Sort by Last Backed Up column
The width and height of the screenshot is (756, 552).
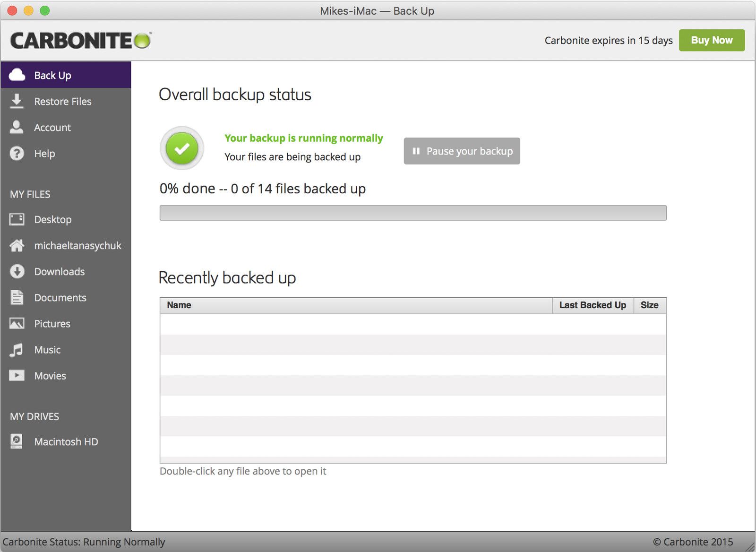coord(593,305)
